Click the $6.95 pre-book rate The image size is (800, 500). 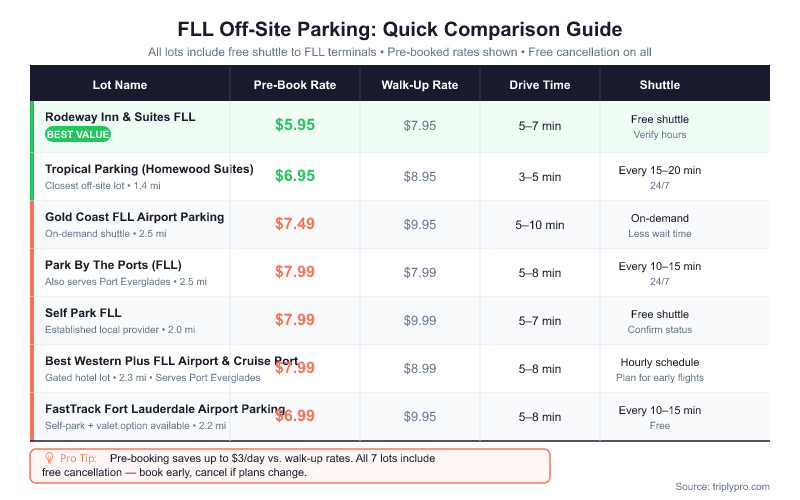point(295,176)
